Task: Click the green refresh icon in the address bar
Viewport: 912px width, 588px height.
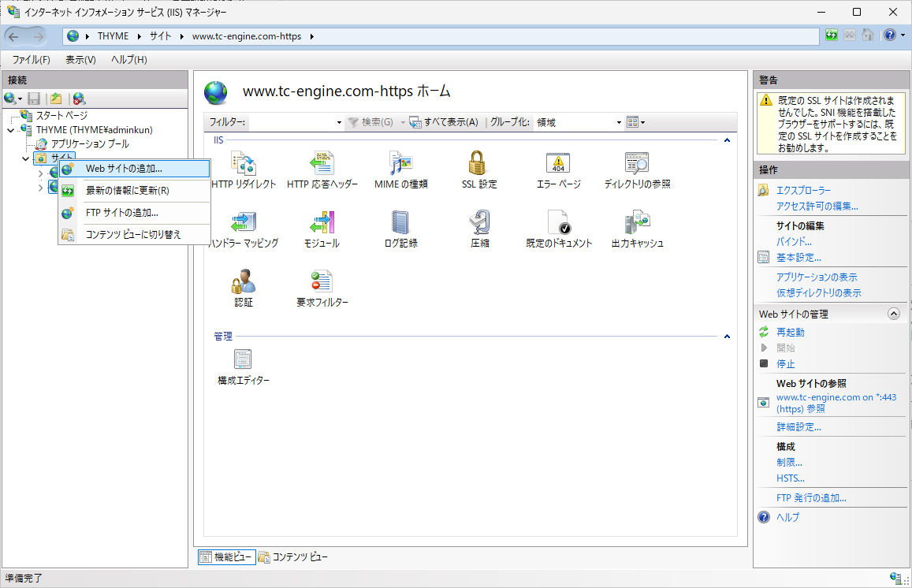Action: tap(831, 35)
